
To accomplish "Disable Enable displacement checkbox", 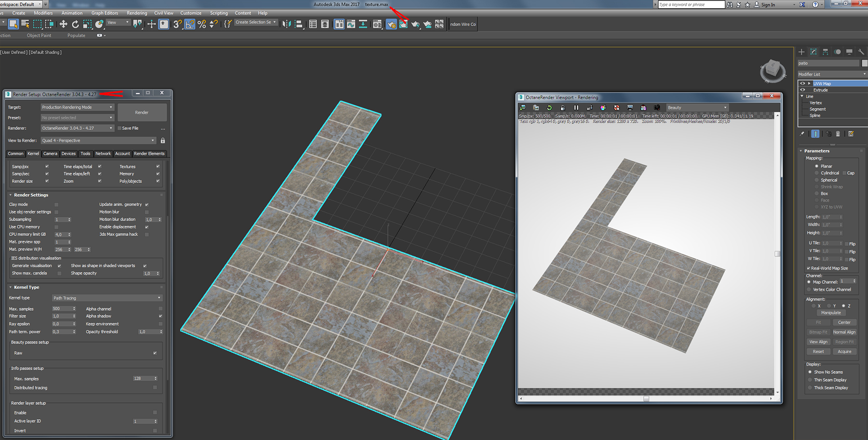I will point(147,227).
